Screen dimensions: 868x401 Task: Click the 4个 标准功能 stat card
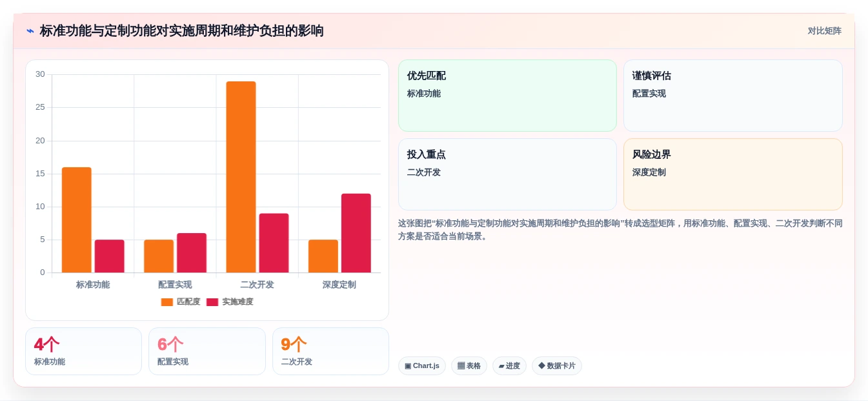[x=83, y=351]
